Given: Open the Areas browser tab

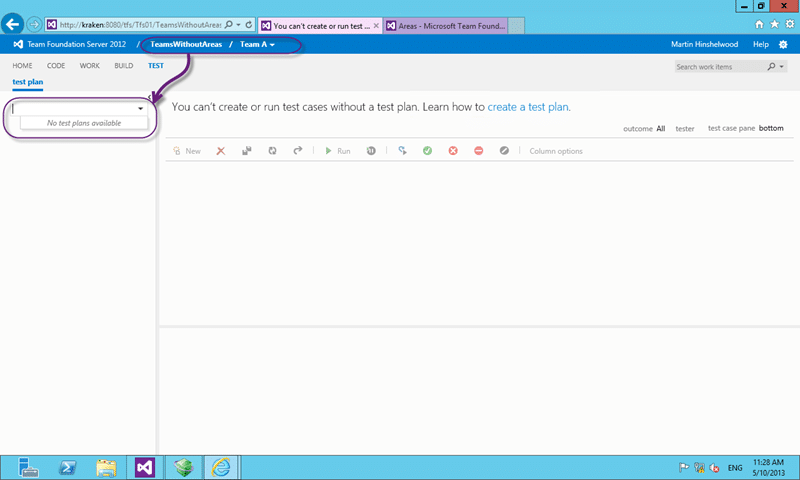Looking at the screenshot, I should coord(445,26).
